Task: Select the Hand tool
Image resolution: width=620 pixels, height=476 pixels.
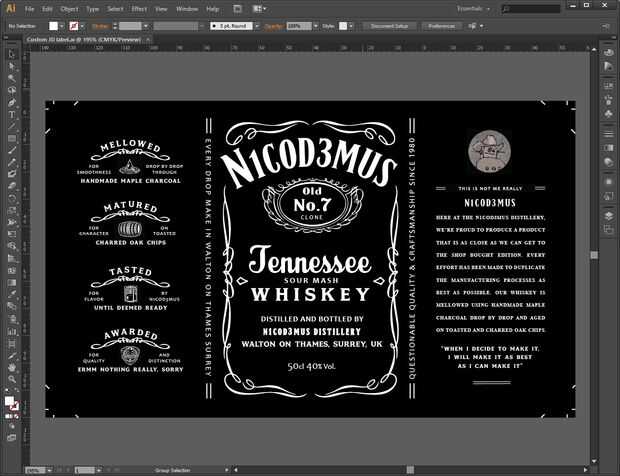Action: 12,367
